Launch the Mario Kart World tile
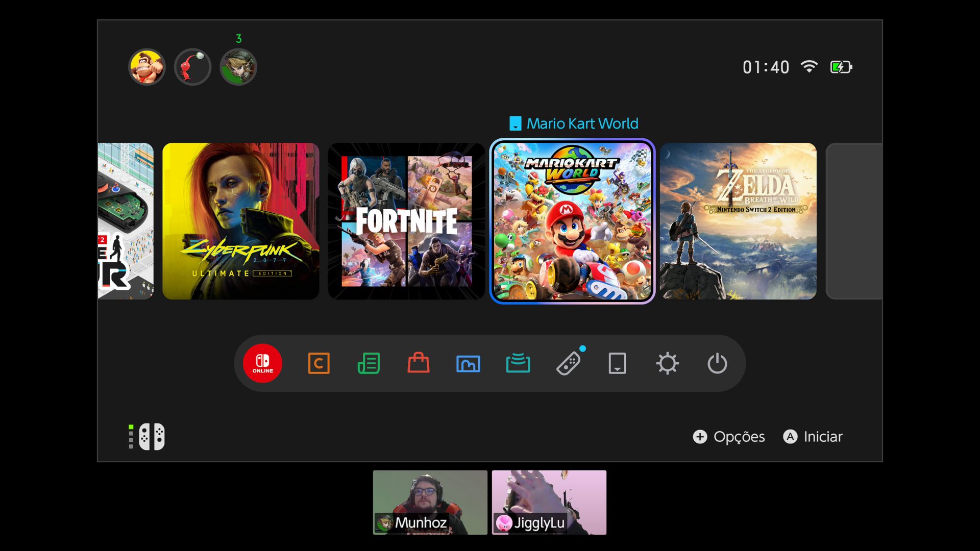 coord(572,221)
